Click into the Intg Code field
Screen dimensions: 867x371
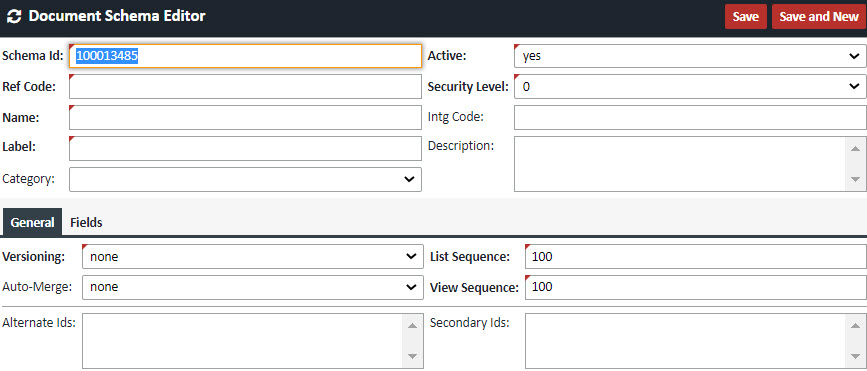coord(690,117)
